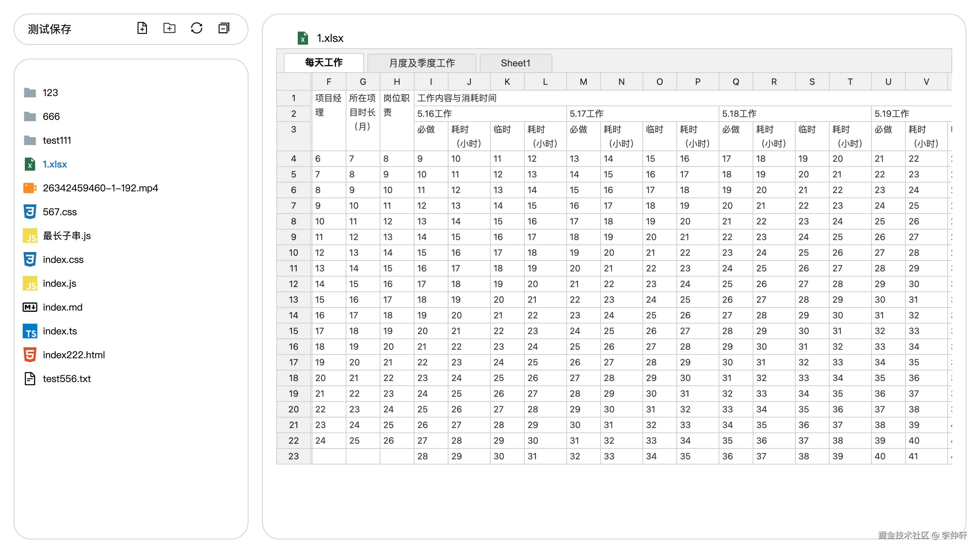Open index.md markdown file
Viewport: 980px width, 553px height.
pyautogui.click(x=62, y=307)
